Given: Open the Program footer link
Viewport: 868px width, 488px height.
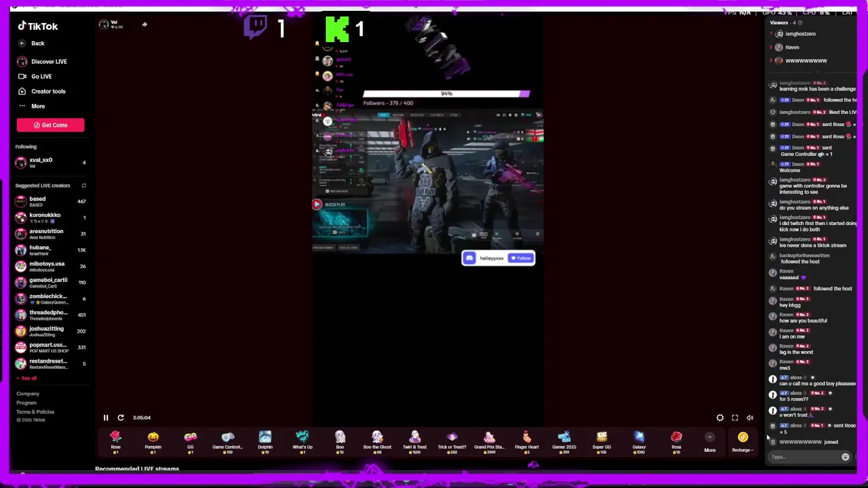Looking at the screenshot, I should pos(26,403).
